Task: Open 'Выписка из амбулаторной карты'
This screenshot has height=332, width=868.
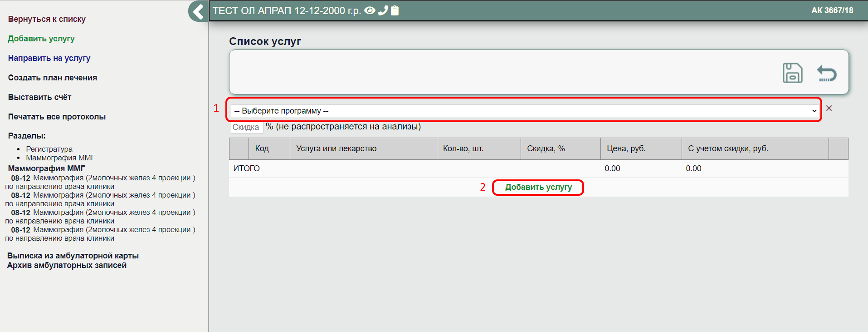Action: pyautogui.click(x=73, y=256)
